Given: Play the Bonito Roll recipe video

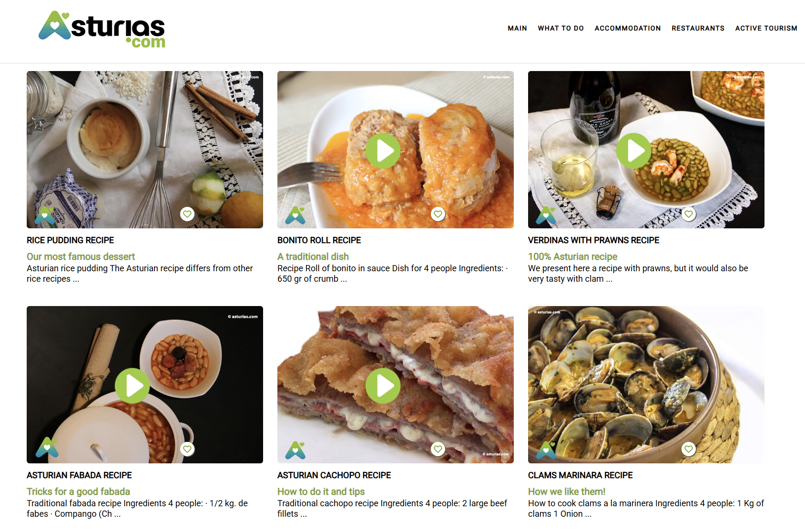Looking at the screenshot, I should [383, 151].
